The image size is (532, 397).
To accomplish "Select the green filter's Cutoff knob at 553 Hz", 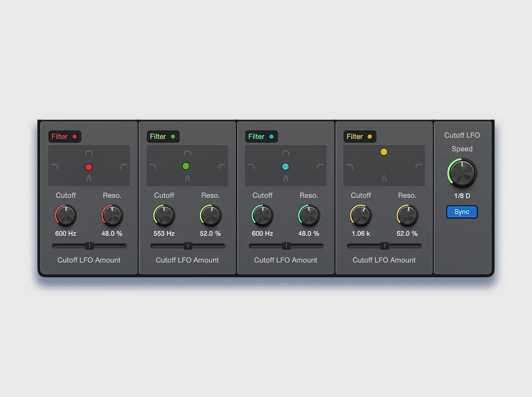I will [164, 215].
